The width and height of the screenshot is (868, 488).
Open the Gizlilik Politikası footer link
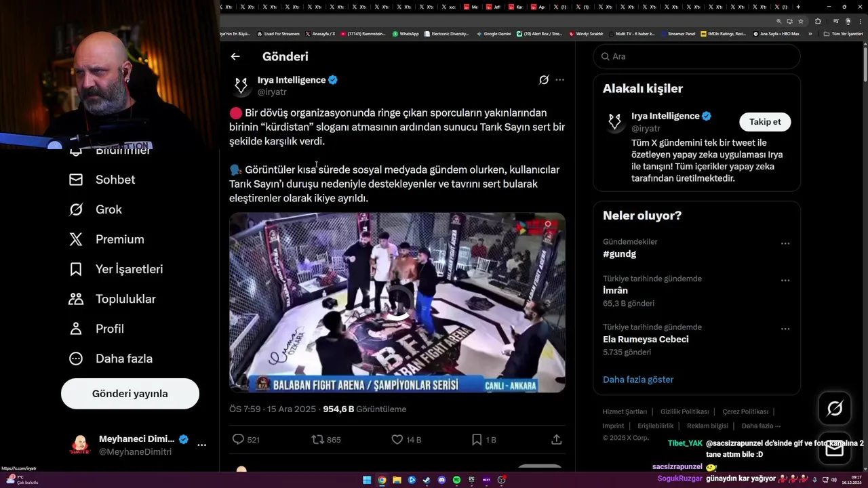684,411
